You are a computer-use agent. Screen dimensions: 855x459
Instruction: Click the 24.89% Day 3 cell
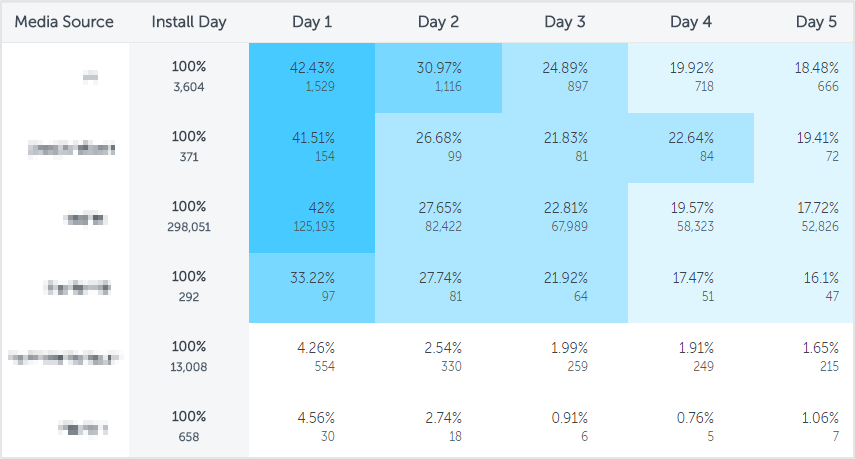tap(565, 77)
